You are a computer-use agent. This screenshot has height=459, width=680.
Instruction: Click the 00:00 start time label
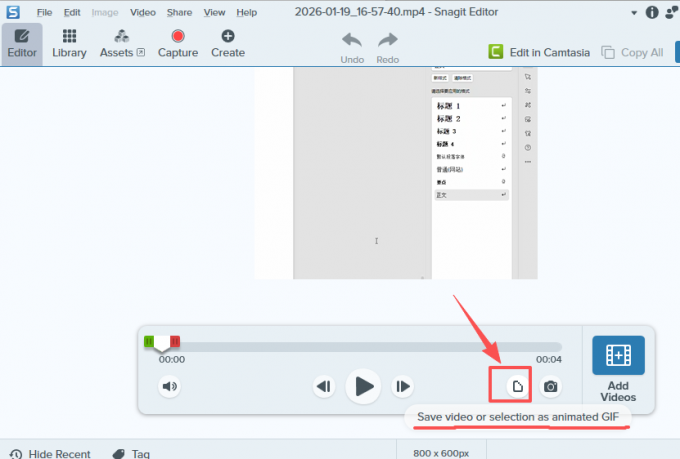[x=172, y=359]
